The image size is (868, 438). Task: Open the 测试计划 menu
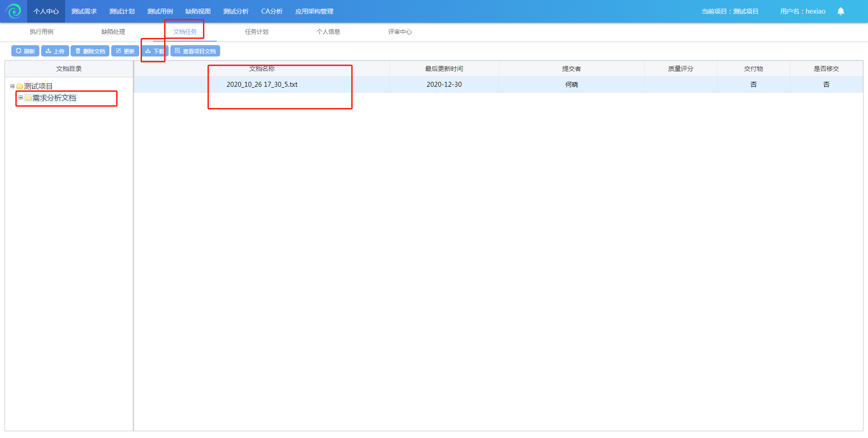122,11
